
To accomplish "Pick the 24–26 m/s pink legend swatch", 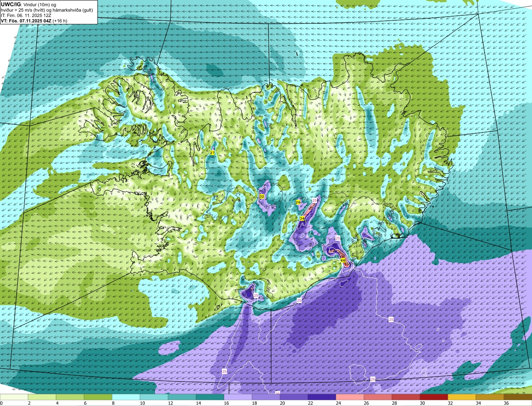I will (350, 397).
